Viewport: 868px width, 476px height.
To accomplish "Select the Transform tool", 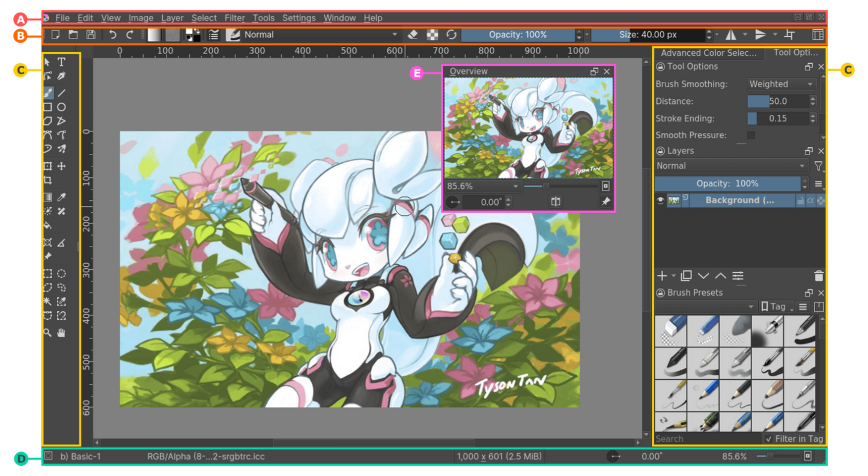I will [x=48, y=166].
